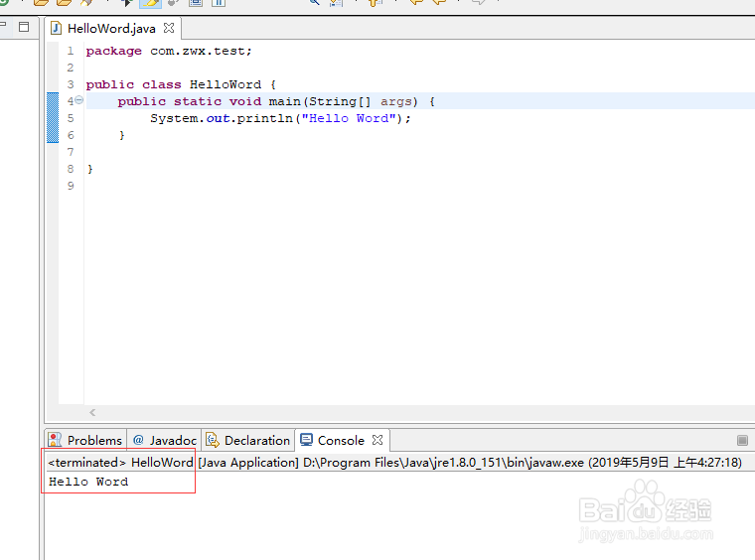Close the HelloWord.java editor tab

click(x=169, y=28)
